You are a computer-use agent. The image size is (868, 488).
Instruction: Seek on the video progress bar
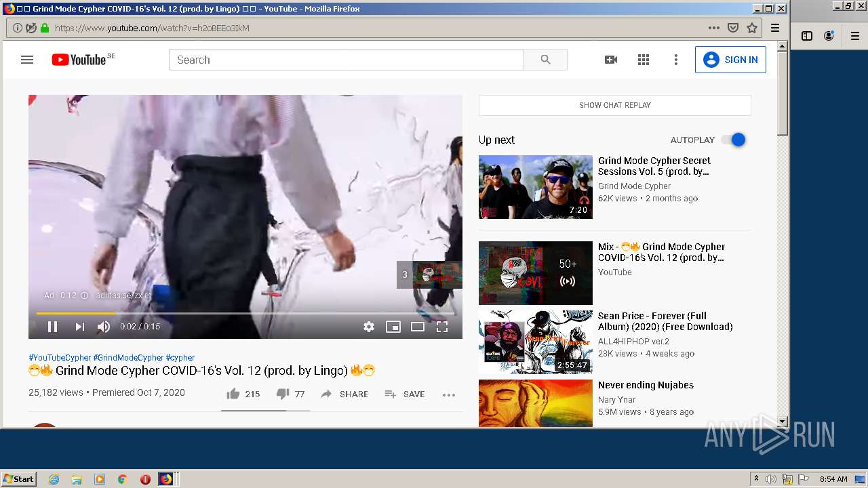[245, 313]
